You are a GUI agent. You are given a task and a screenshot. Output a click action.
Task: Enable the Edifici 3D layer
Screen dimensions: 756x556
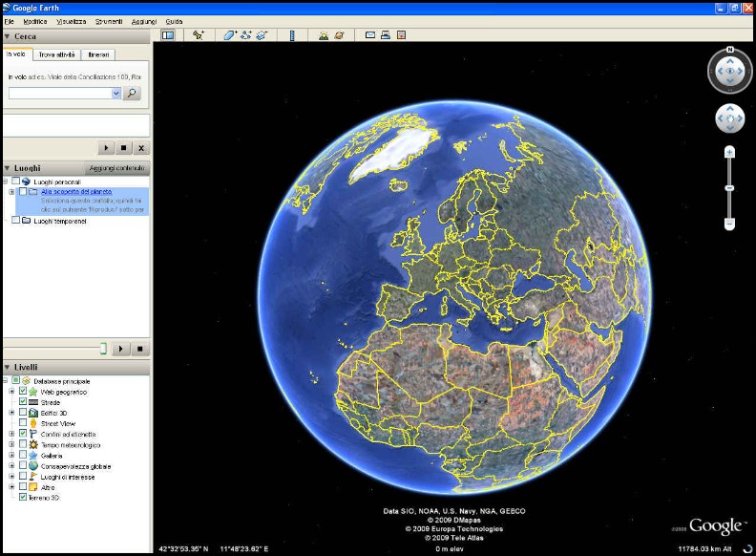pos(22,412)
